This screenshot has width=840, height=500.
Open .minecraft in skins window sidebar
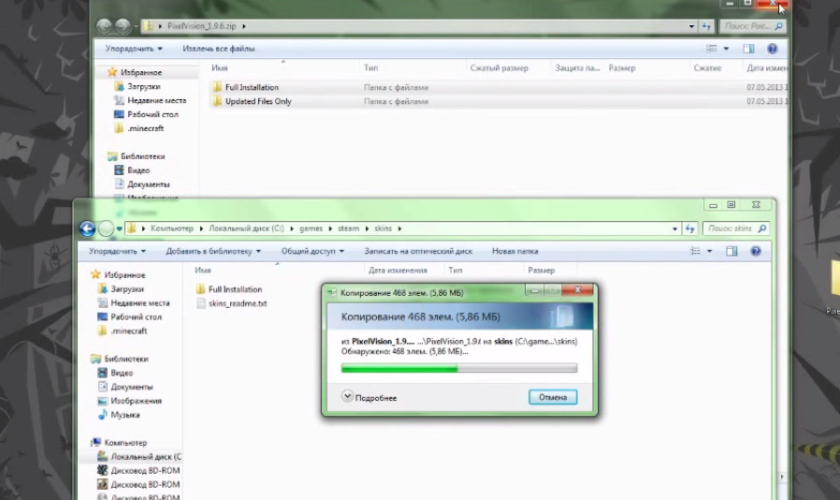click(x=129, y=331)
